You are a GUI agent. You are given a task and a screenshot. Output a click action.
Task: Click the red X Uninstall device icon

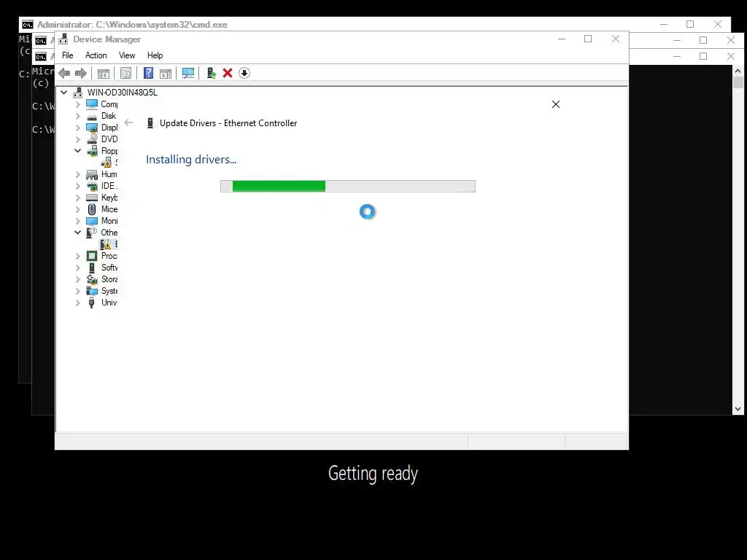[228, 73]
